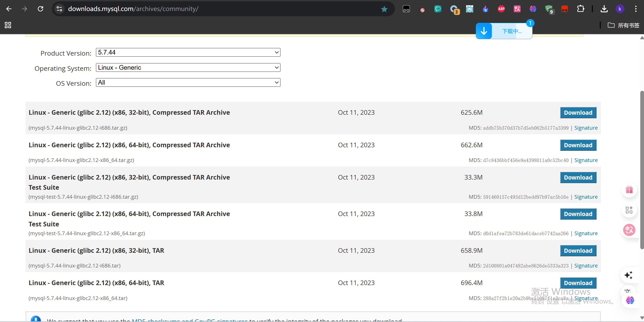Open the extensions puzzle icon
Viewport: 644px width, 322px height.
tap(580, 9)
